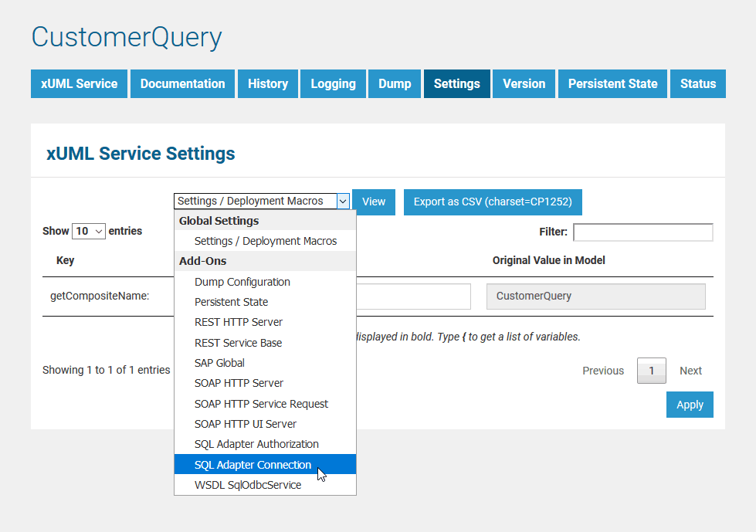Choose WSDL SqlOdbcService option

click(x=247, y=485)
